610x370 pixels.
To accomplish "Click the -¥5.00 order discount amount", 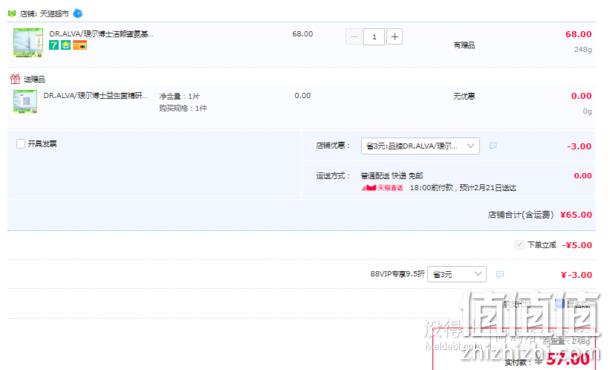I will pyautogui.click(x=577, y=245).
